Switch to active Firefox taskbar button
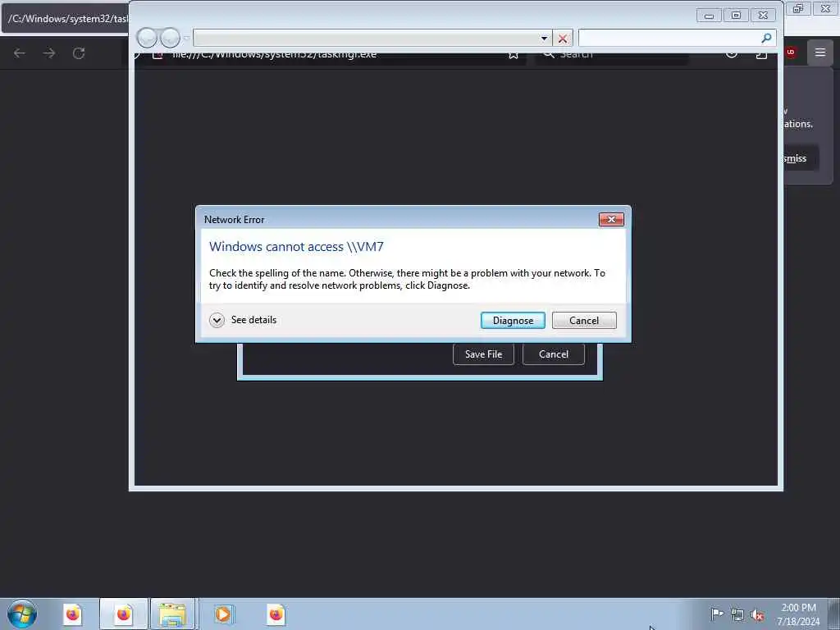This screenshot has height=630, width=840. (x=124, y=614)
